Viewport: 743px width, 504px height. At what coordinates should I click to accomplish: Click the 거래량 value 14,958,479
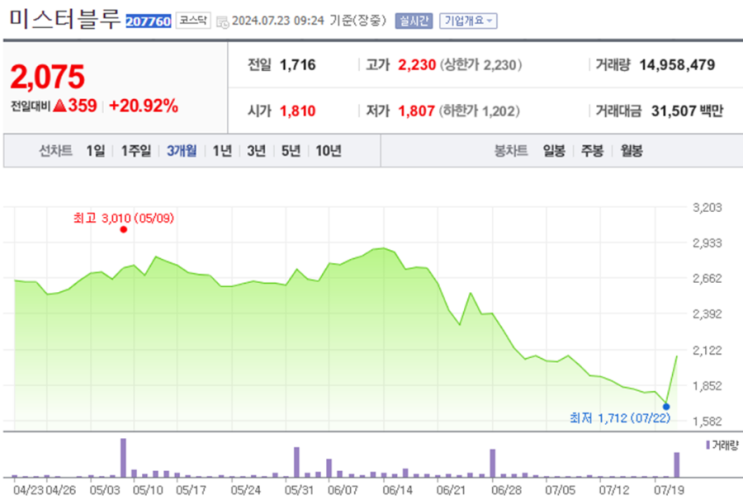click(x=677, y=65)
